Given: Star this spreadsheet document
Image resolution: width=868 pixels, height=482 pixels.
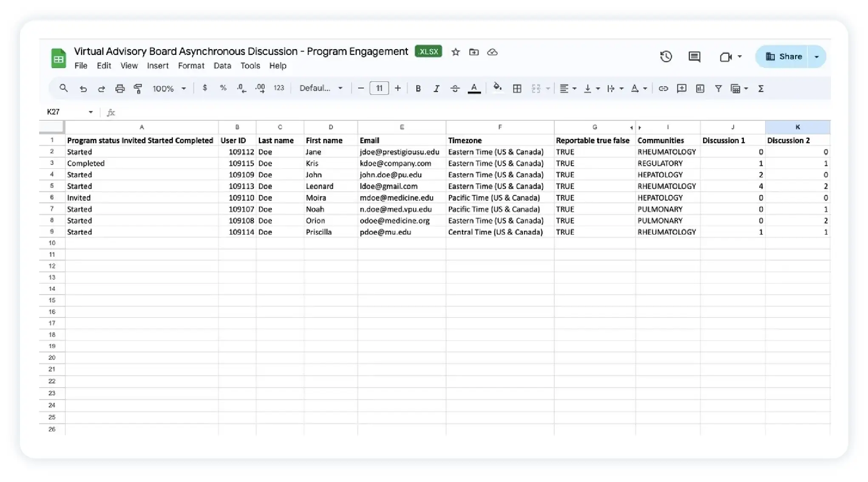Looking at the screenshot, I should pyautogui.click(x=455, y=52).
